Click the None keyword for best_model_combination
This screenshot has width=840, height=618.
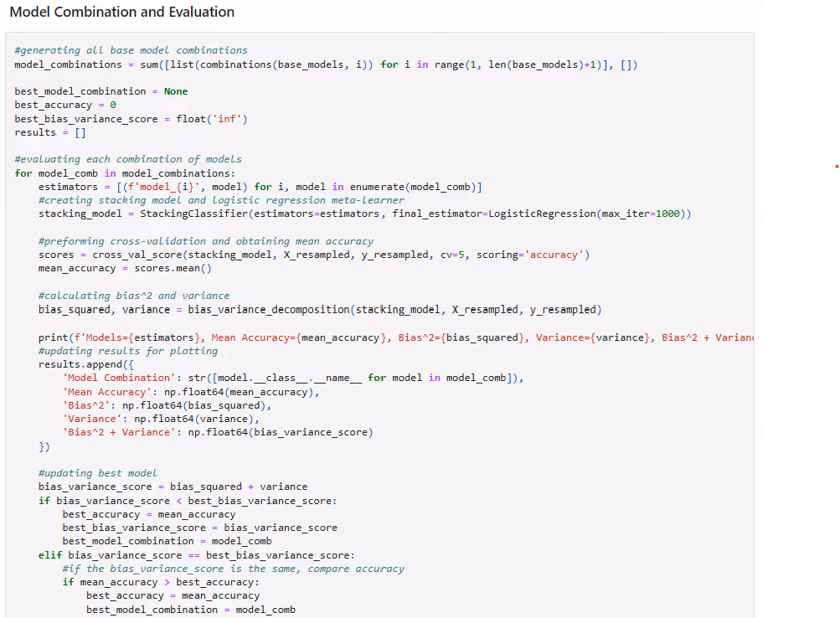tap(176, 91)
